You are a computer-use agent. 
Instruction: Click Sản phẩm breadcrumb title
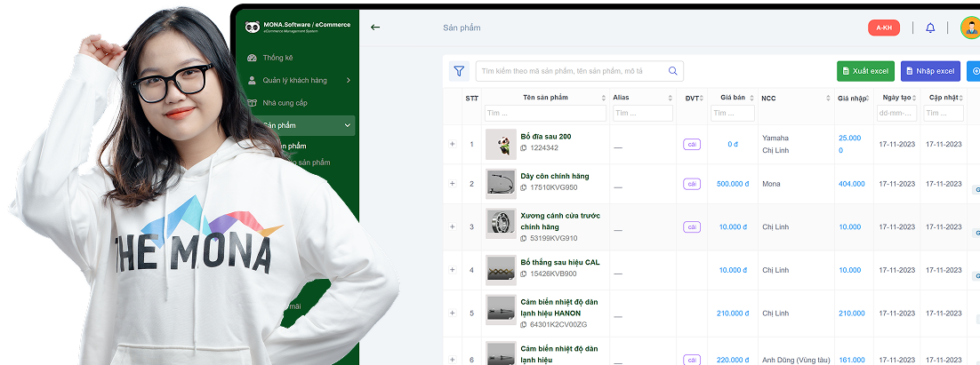tap(462, 28)
